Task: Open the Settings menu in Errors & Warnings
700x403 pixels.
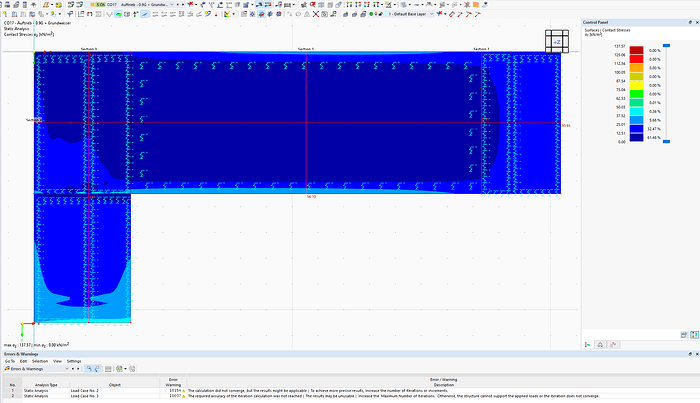Action: click(x=74, y=361)
